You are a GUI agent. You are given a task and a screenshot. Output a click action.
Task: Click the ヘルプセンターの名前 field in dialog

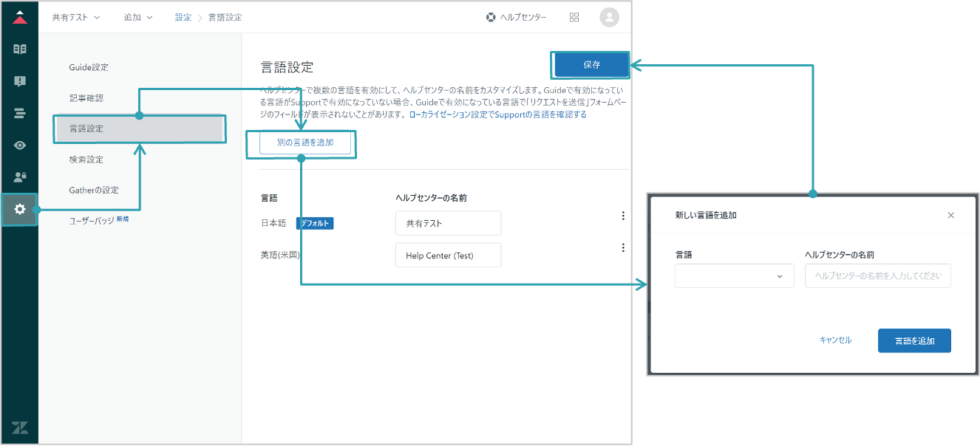pyautogui.click(x=878, y=276)
